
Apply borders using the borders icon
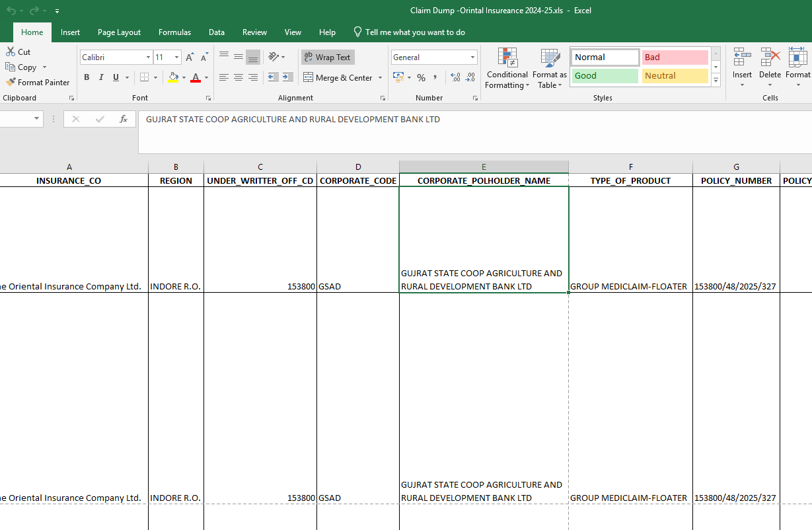(145, 77)
